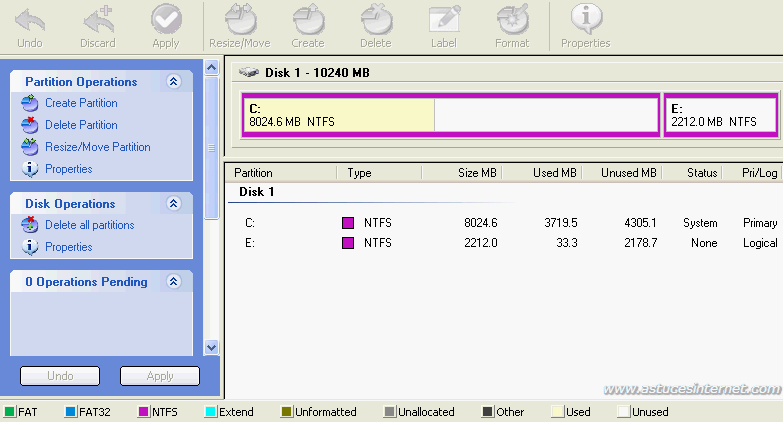Click the Unformatted legend color swatch

pos(286,412)
